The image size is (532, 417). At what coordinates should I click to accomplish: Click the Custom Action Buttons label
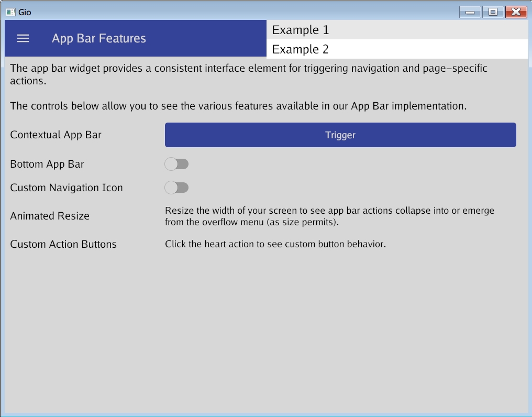tap(63, 244)
